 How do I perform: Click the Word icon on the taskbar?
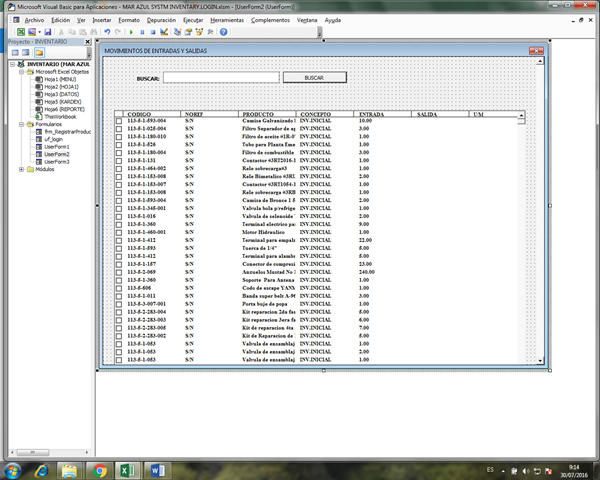(159, 469)
